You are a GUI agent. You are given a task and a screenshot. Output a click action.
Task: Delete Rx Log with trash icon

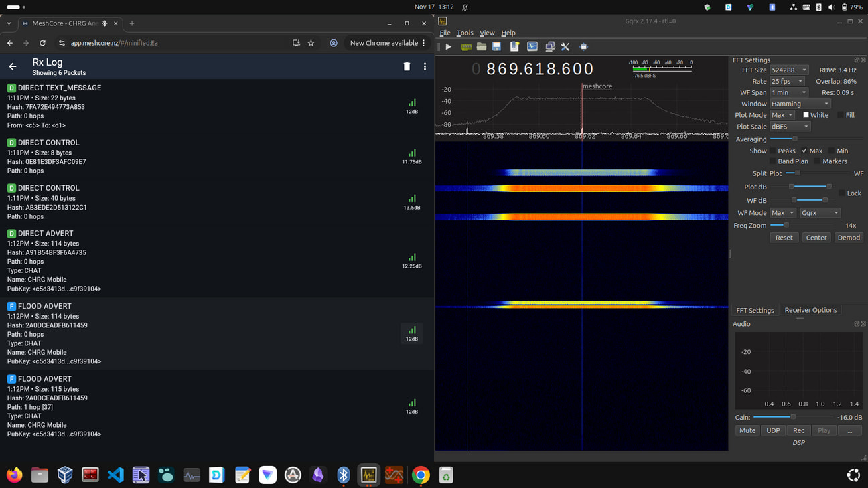tap(407, 67)
